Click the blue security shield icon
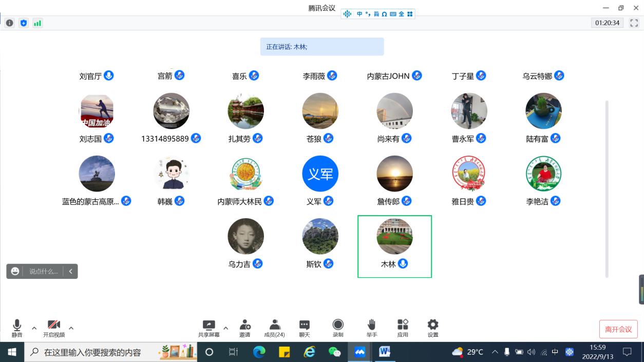This screenshot has height=362, width=644. click(x=23, y=23)
